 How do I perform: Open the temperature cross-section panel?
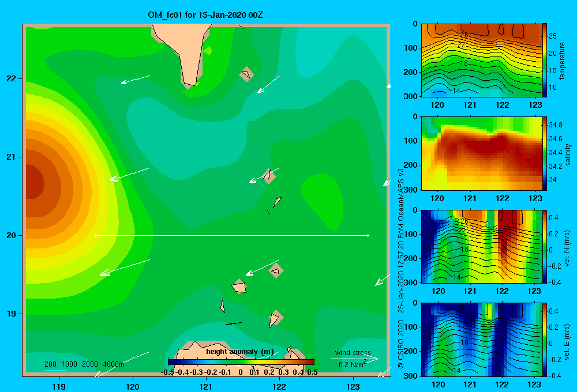[x=482, y=61]
